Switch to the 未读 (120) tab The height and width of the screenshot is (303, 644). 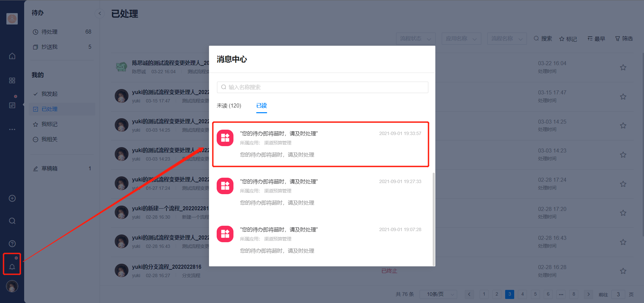coord(229,106)
